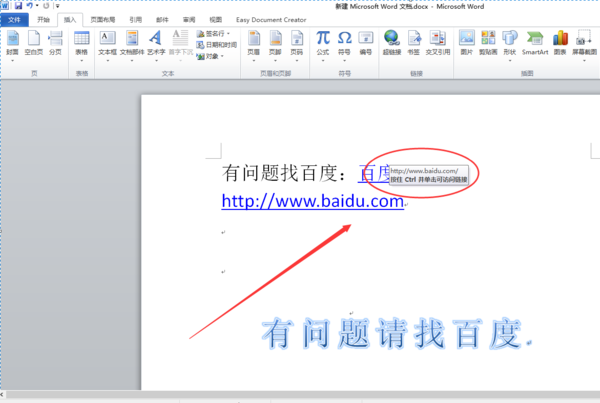Click the blue 百度 hyperlink text
The height and width of the screenshot is (403, 600).
coord(374,173)
